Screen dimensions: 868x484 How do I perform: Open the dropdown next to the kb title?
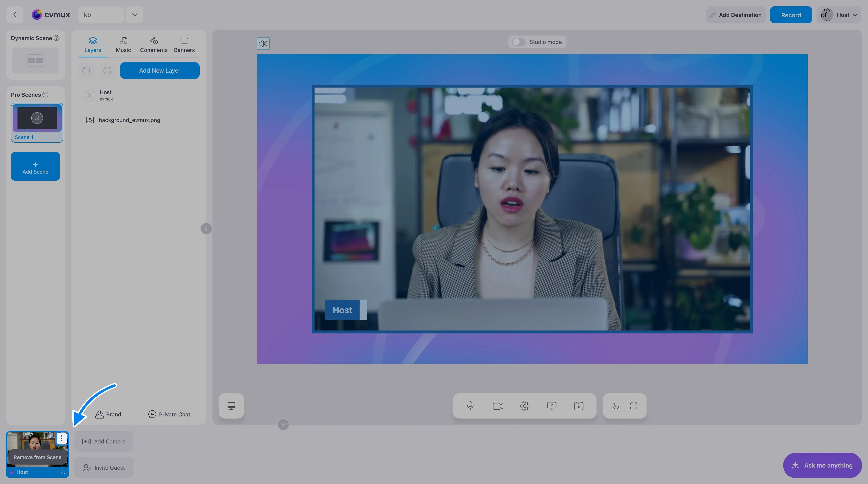pos(134,15)
